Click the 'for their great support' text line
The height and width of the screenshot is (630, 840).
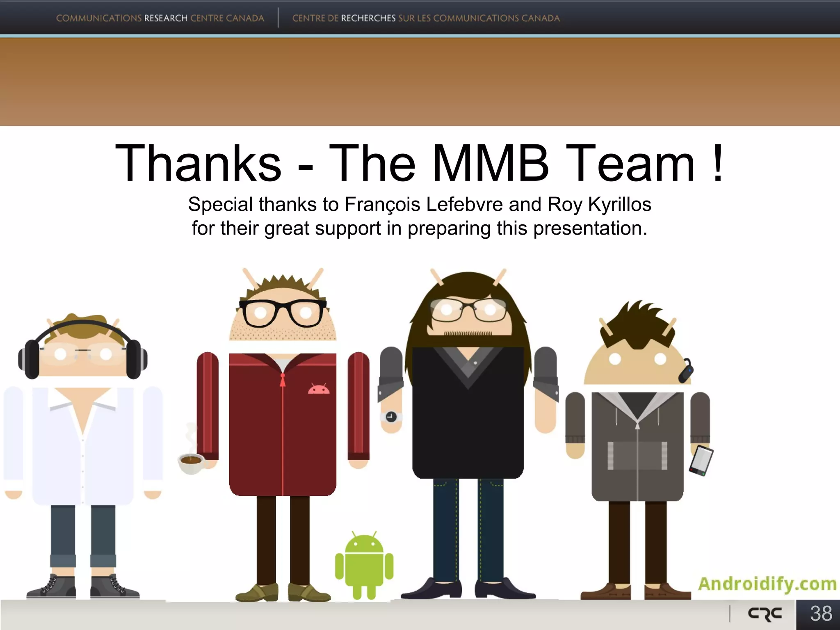coord(420,228)
